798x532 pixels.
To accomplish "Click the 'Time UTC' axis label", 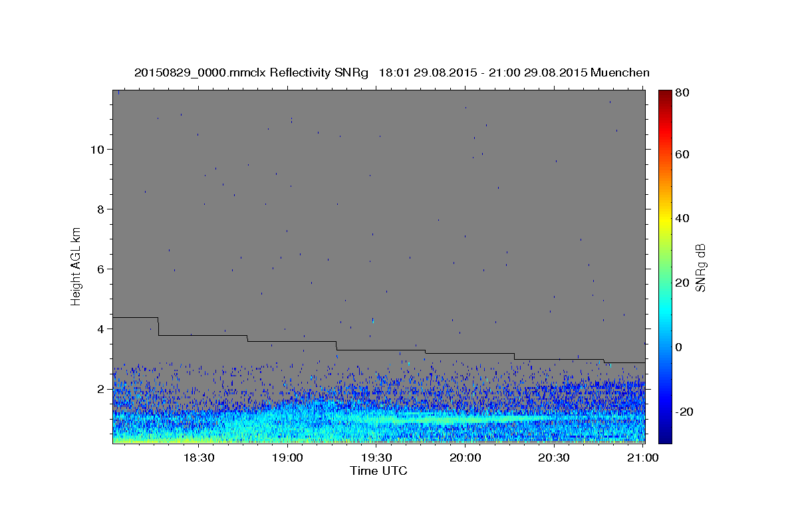I will point(378,471).
